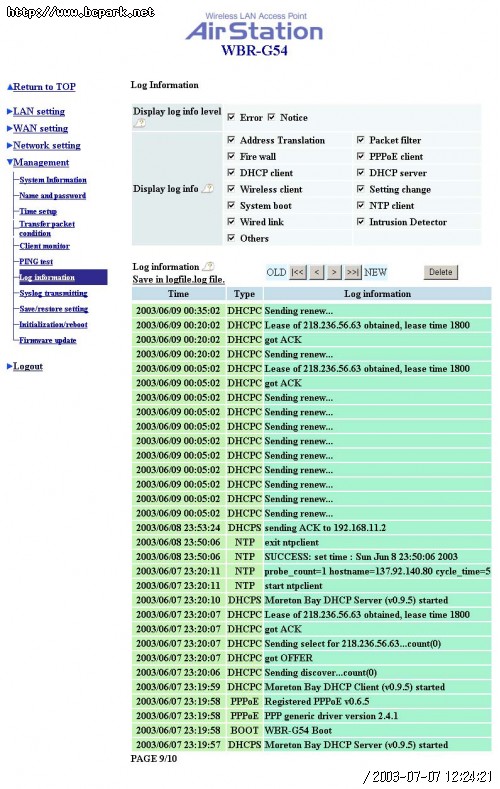Image resolution: width=500 pixels, height=789 pixels.
Task: Open Transfer packet condition page
Action: click(x=47, y=228)
